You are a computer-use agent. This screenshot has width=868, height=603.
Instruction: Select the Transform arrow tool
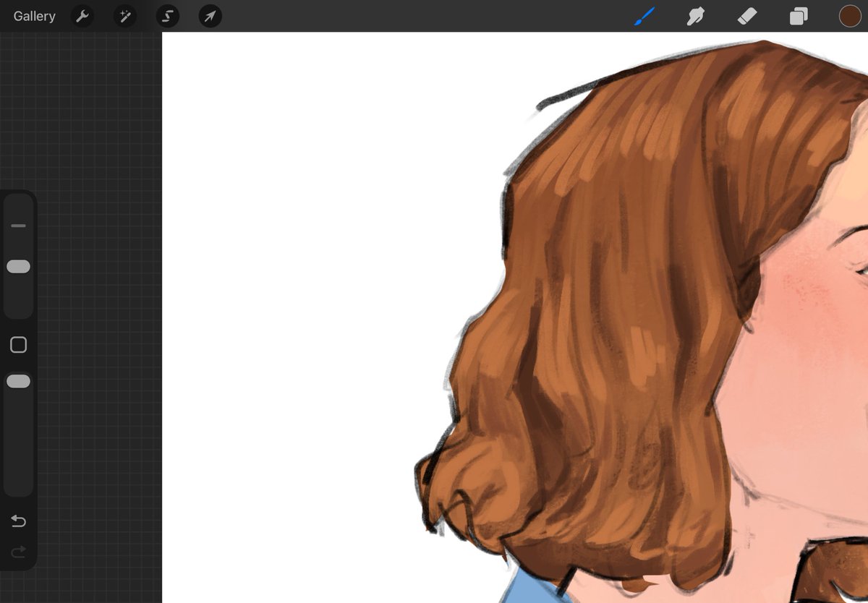210,16
